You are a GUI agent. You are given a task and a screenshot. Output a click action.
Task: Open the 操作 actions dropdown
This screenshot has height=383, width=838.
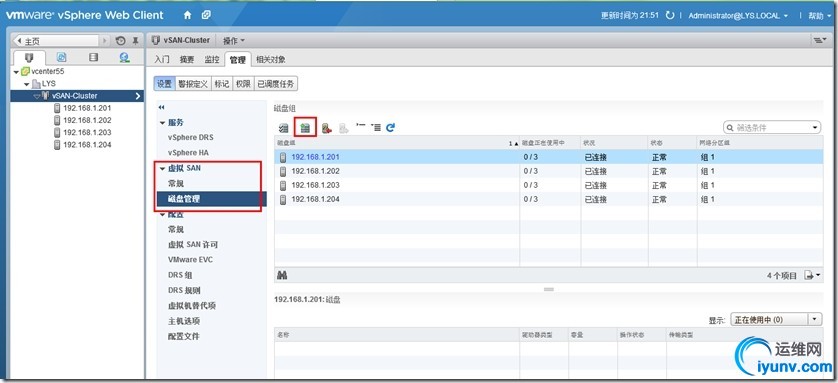point(234,41)
